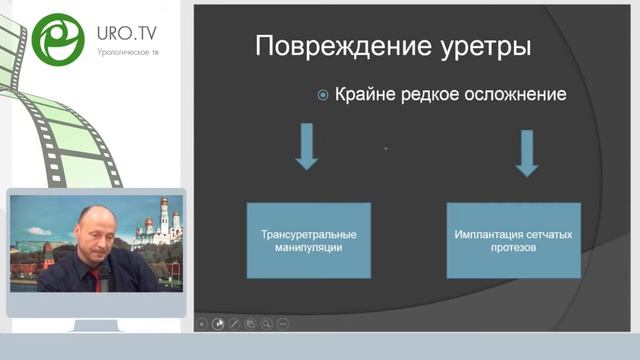Advance to the next slide in the slideshow controls

coord(218,324)
